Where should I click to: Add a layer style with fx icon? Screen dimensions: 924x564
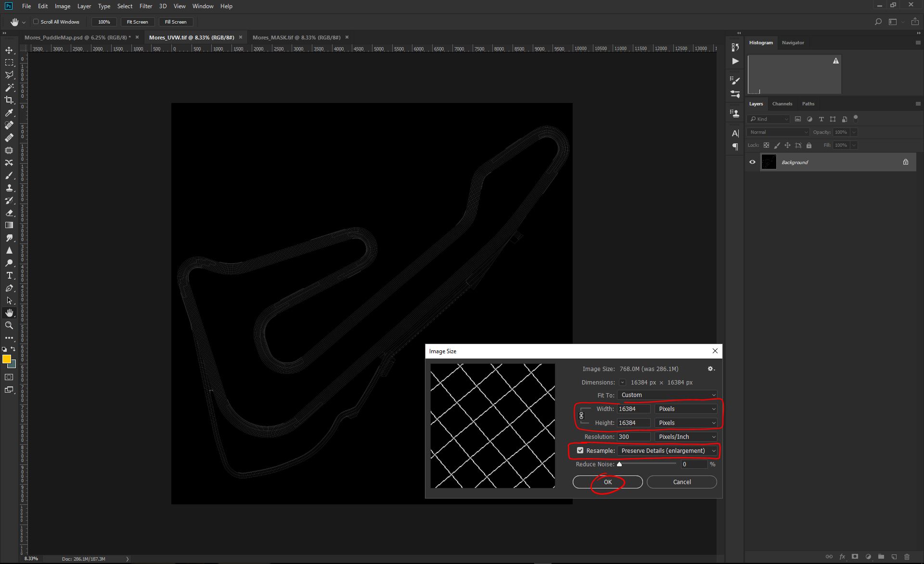point(842,557)
